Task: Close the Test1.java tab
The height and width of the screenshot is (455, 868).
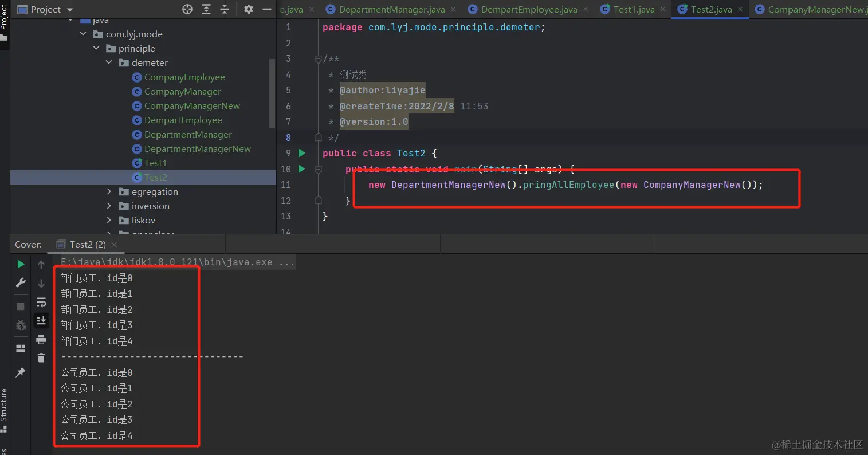Action: tap(663, 10)
